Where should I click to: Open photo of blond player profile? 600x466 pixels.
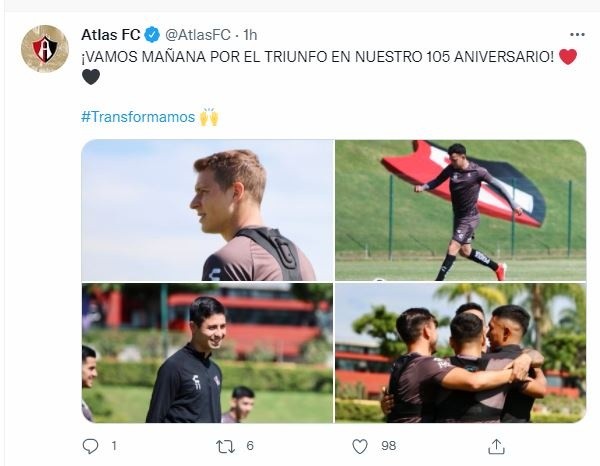click(207, 210)
